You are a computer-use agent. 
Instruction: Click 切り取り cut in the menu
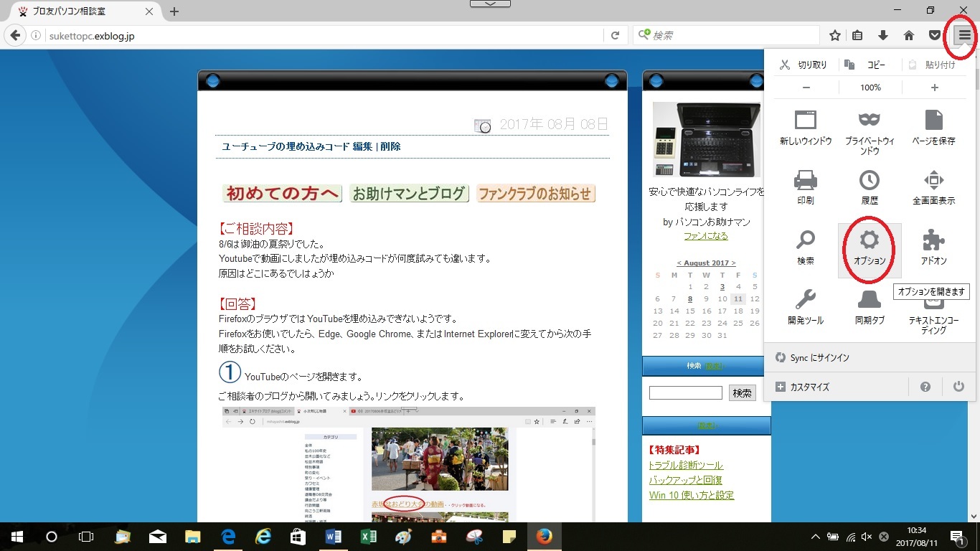[x=804, y=65]
